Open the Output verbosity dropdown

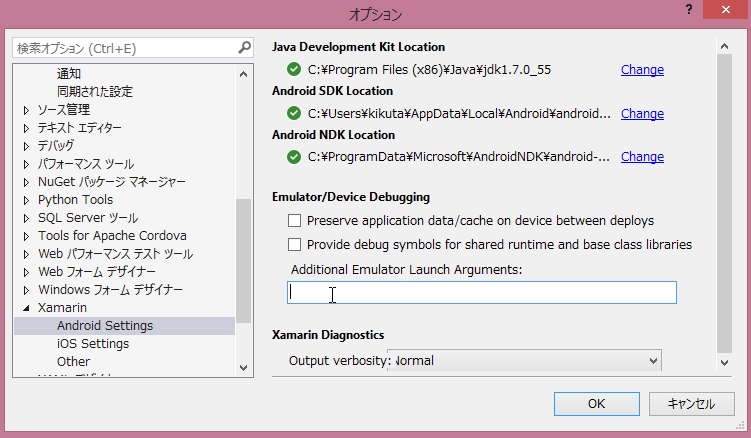click(x=524, y=360)
